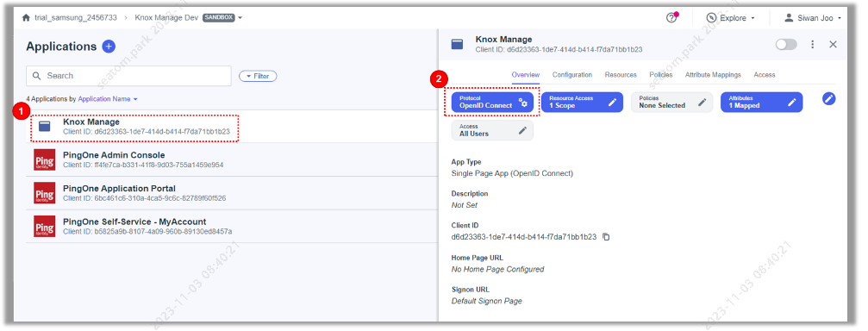Switch to the Policies tab
This screenshot has width=868, height=331.
tap(661, 75)
